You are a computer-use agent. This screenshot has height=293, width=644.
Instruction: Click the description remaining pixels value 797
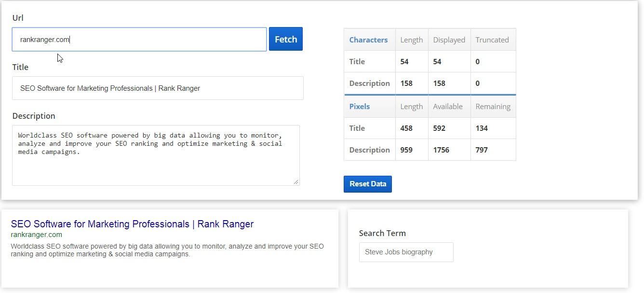(482, 150)
